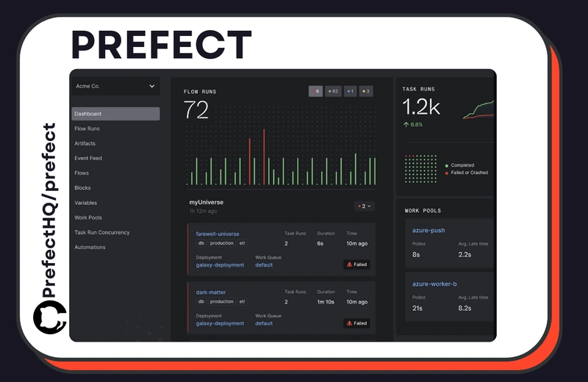Image resolution: width=588 pixels, height=382 pixels.
Task: Click the GitHub logo beside PrefectHQ/prefect
Action: coord(50,317)
